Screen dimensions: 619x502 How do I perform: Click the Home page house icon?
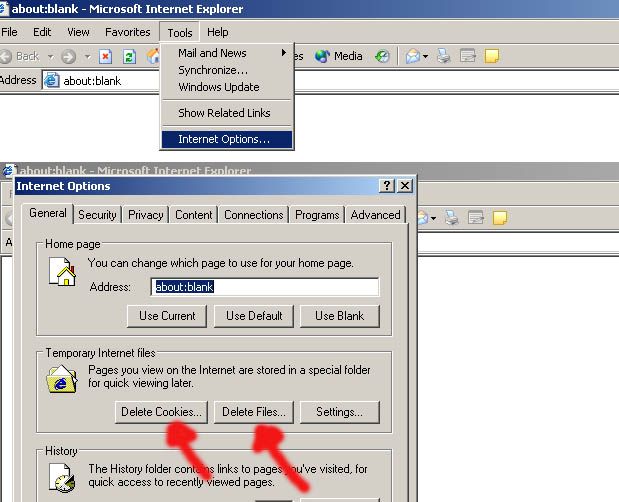pos(62,272)
